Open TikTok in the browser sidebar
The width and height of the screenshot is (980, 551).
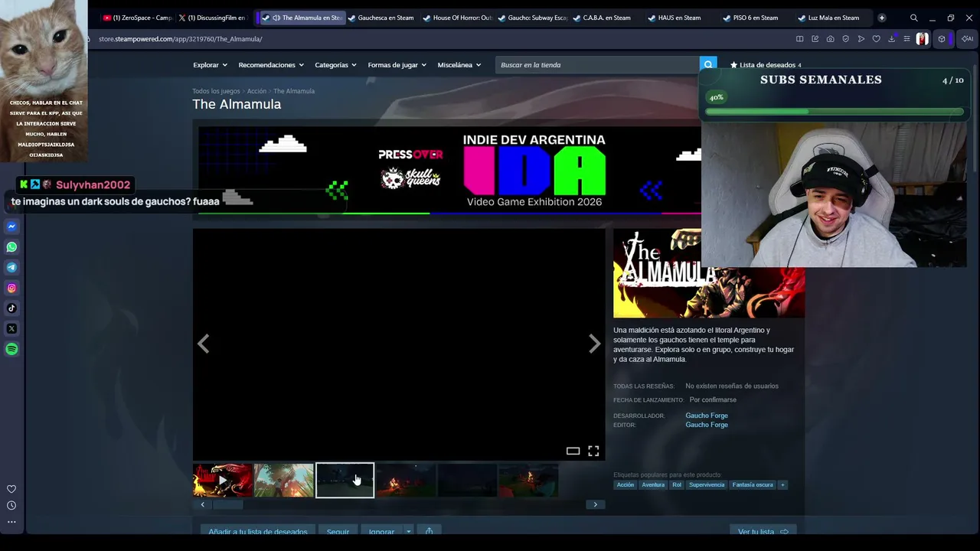click(x=11, y=308)
